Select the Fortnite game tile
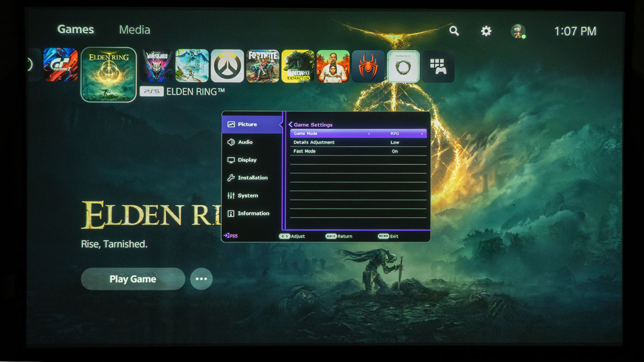 263,66
